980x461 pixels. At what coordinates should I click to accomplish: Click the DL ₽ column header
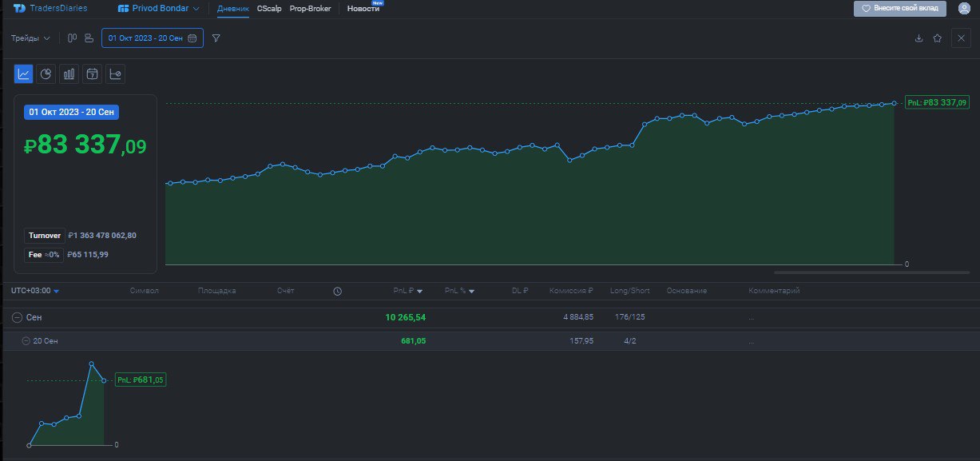click(x=520, y=291)
